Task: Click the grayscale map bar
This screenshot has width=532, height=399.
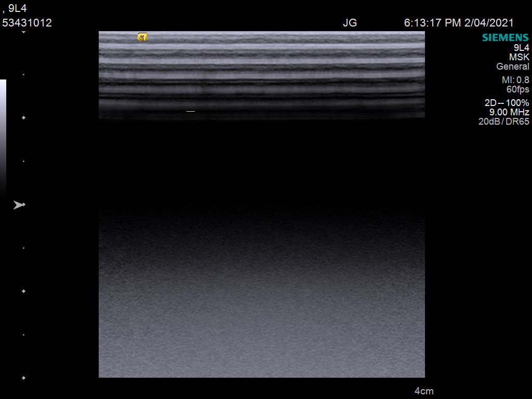Action: [3, 135]
